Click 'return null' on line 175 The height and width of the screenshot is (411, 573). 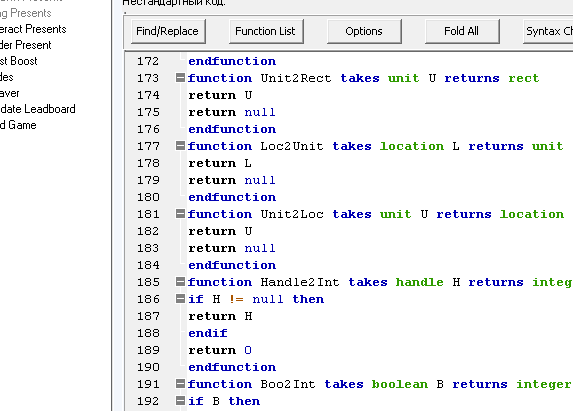232,112
